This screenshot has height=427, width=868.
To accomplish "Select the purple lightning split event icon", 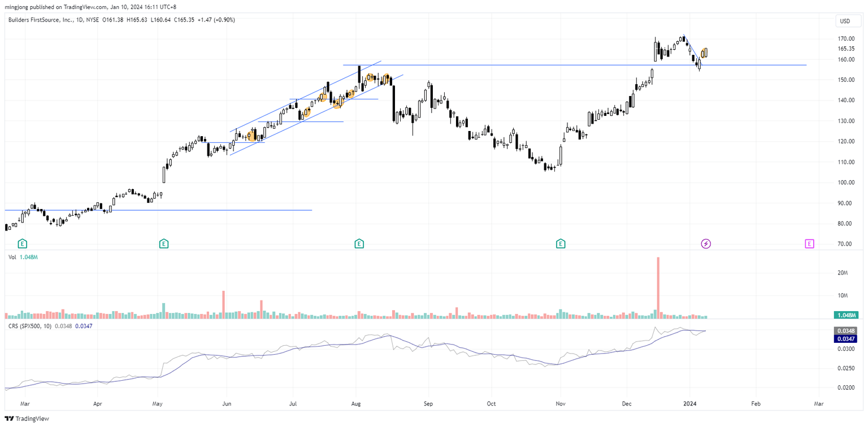I will 706,243.
